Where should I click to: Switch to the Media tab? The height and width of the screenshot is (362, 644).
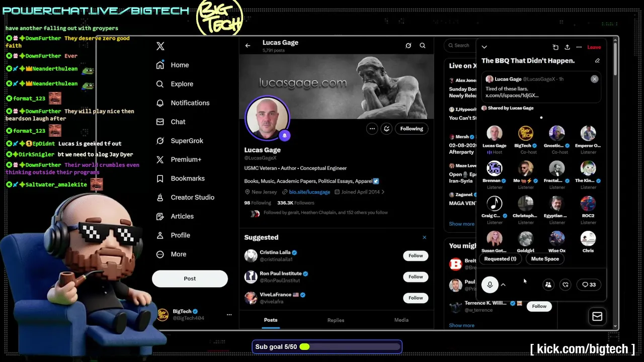click(401, 320)
